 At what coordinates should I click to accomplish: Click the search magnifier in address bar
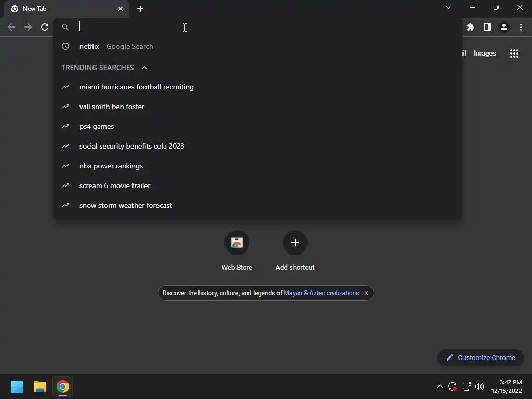(x=65, y=27)
